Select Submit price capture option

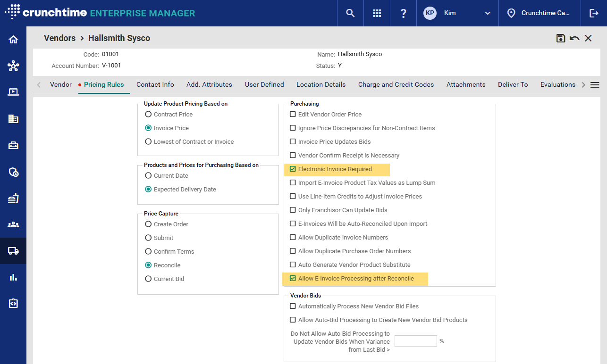(148, 238)
